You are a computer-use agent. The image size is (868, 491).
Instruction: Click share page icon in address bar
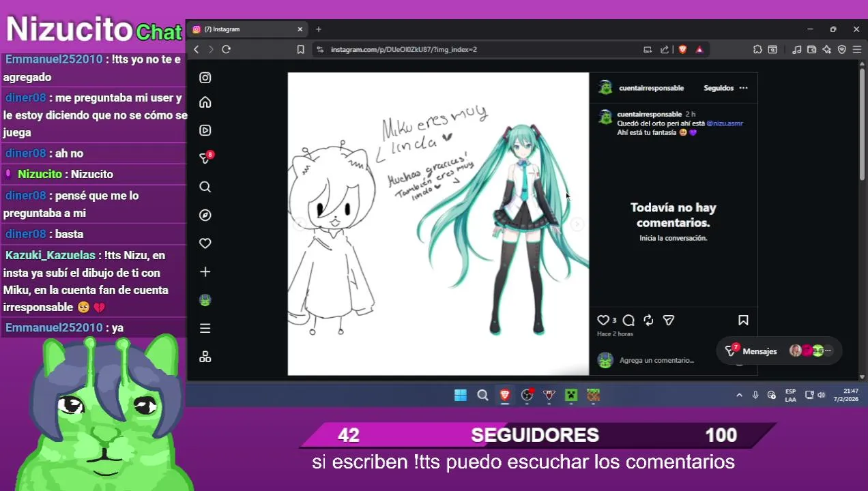point(665,49)
